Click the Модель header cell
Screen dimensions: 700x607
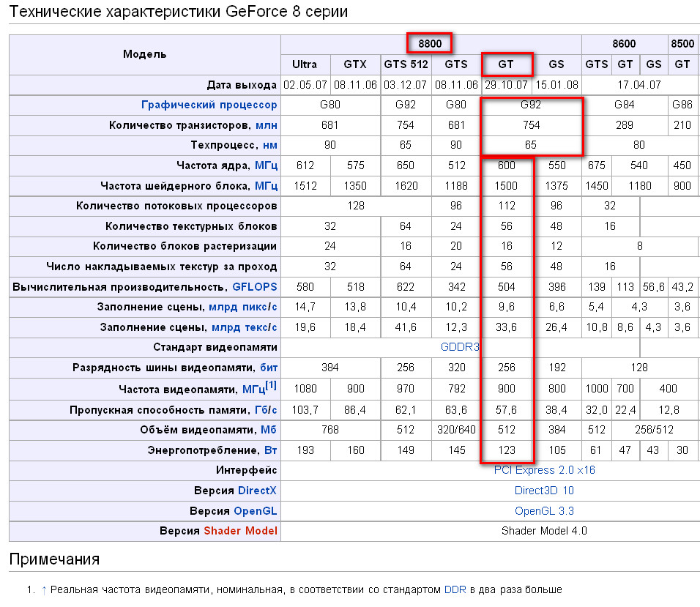click(145, 55)
